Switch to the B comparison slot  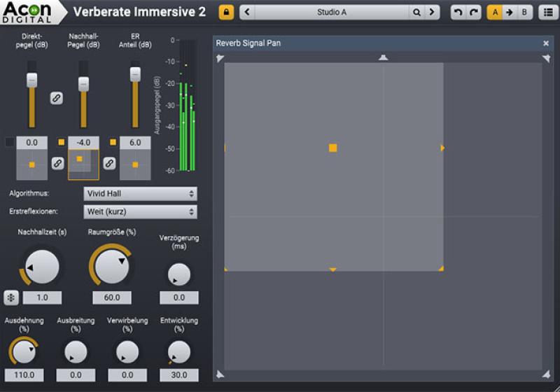click(524, 12)
